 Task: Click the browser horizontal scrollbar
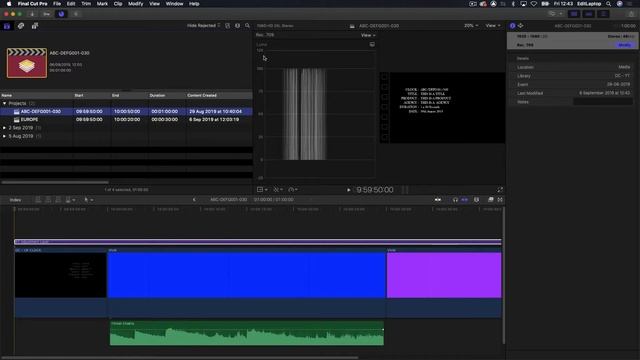(x=55, y=182)
